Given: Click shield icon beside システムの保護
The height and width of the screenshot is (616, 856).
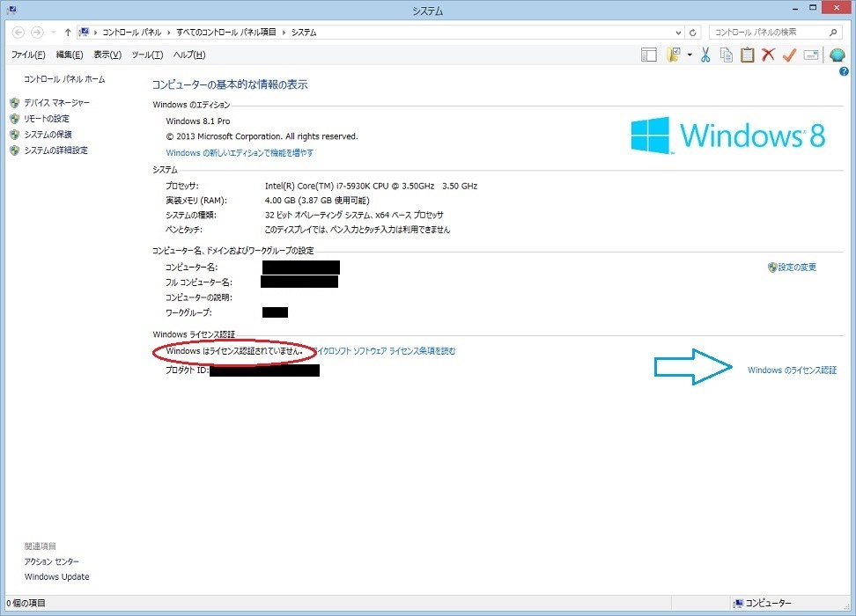Looking at the screenshot, I should point(15,135).
